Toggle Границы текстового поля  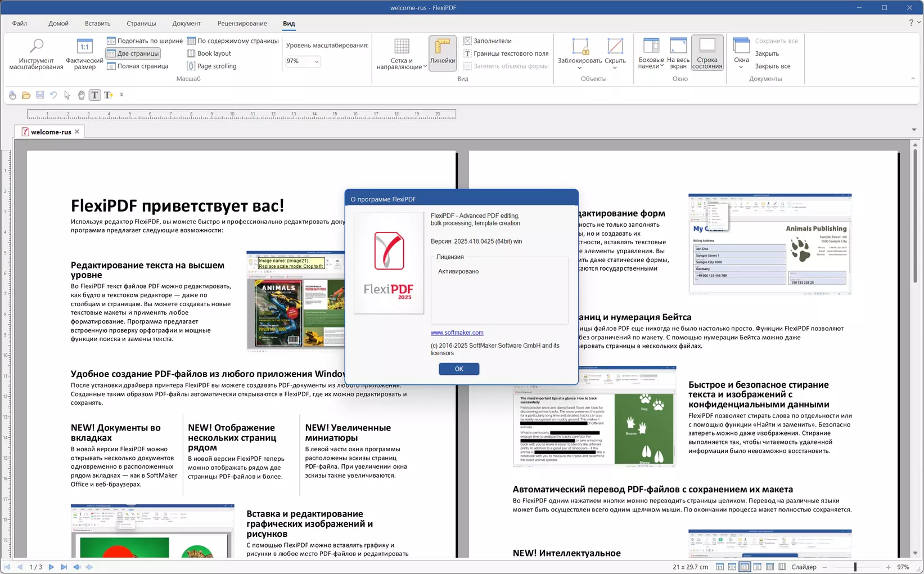pyautogui.click(x=506, y=53)
